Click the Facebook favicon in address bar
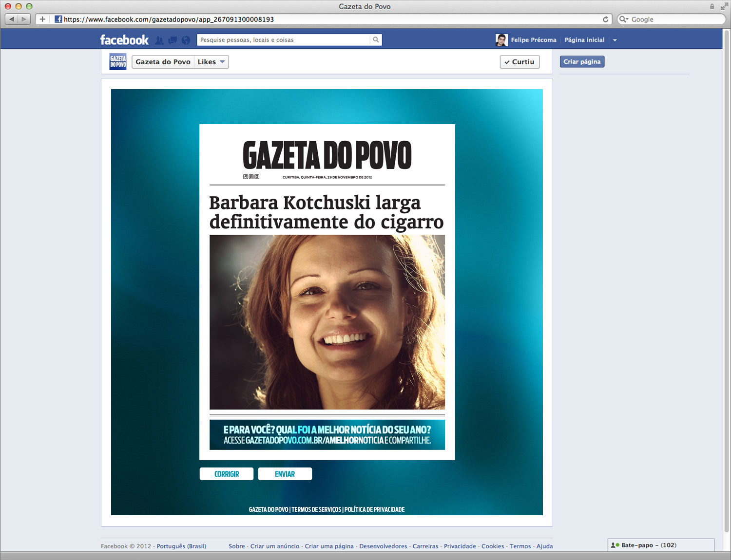Screen dimensions: 731x560 (x=58, y=19)
